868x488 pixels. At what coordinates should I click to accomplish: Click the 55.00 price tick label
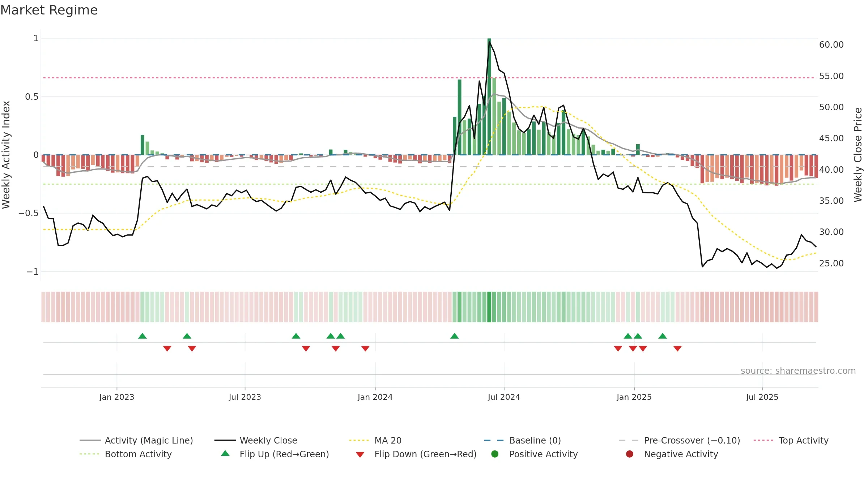tap(831, 76)
